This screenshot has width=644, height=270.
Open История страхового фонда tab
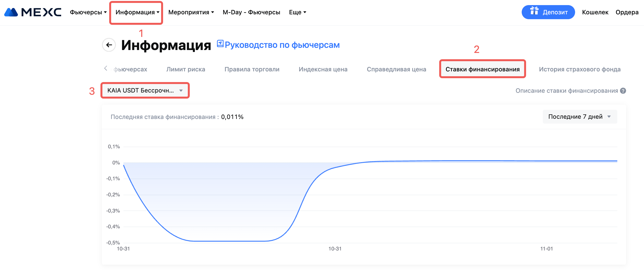(x=579, y=69)
